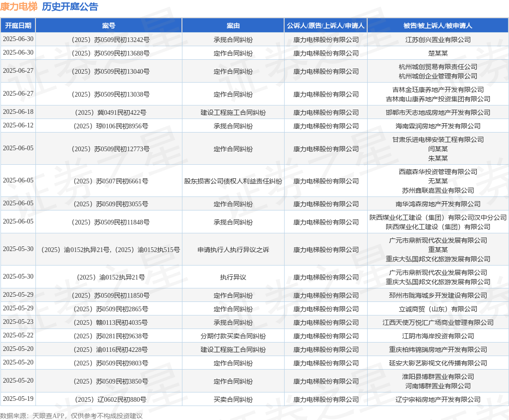
Task: Click the 案由 column header
Action: 233,26
